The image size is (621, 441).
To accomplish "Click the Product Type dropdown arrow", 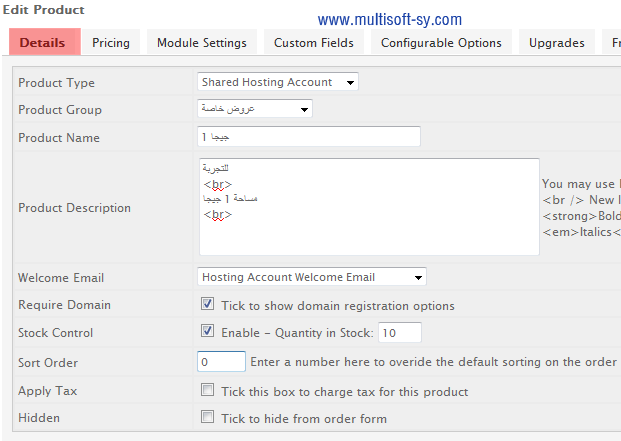I will (350, 83).
